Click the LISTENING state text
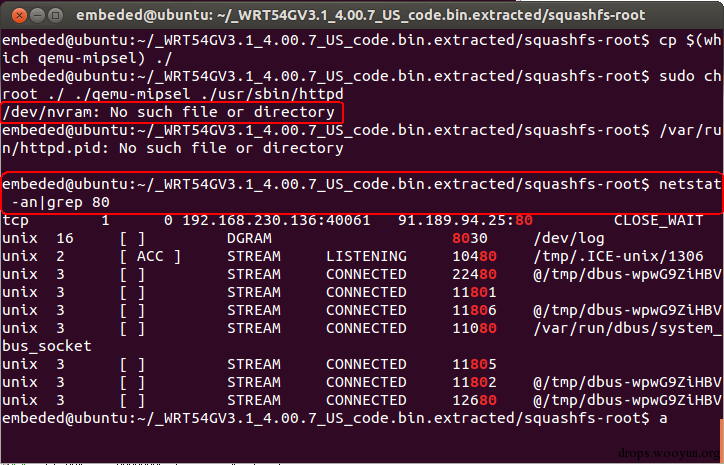The image size is (724, 465). tap(366, 256)
